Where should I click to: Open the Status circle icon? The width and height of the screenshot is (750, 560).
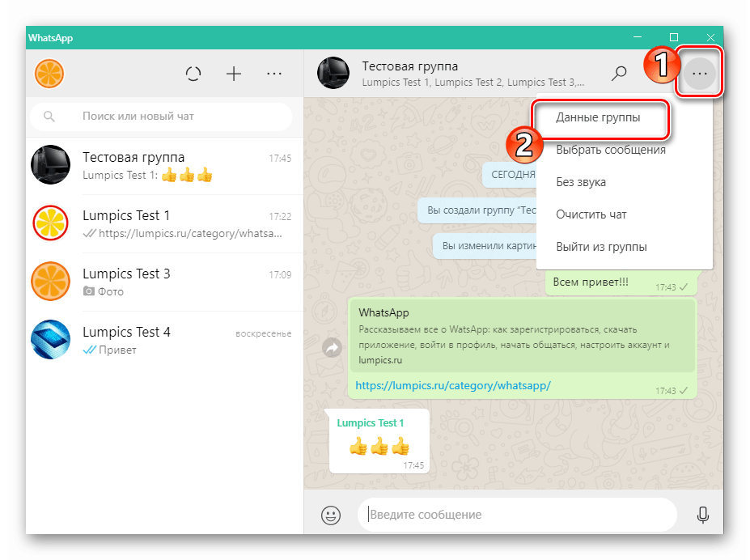click(x=193, y=74)
